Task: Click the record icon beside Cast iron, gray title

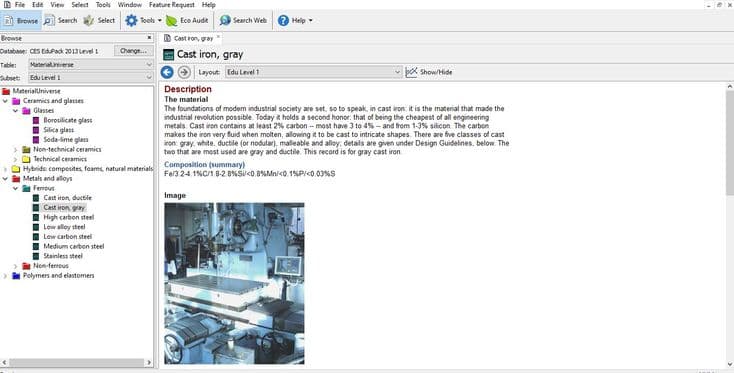Action: [x=168, y=54]
